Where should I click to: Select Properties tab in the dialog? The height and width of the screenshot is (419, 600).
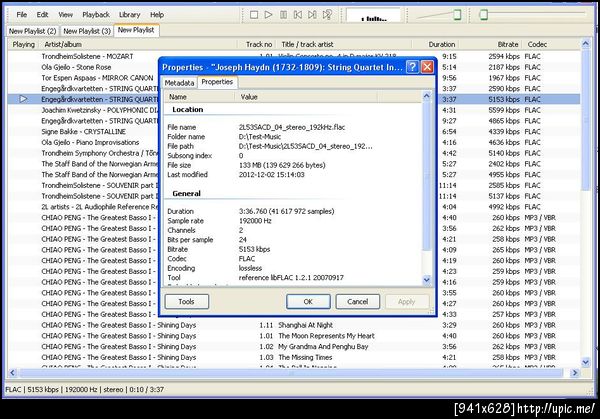pos(217,82)
